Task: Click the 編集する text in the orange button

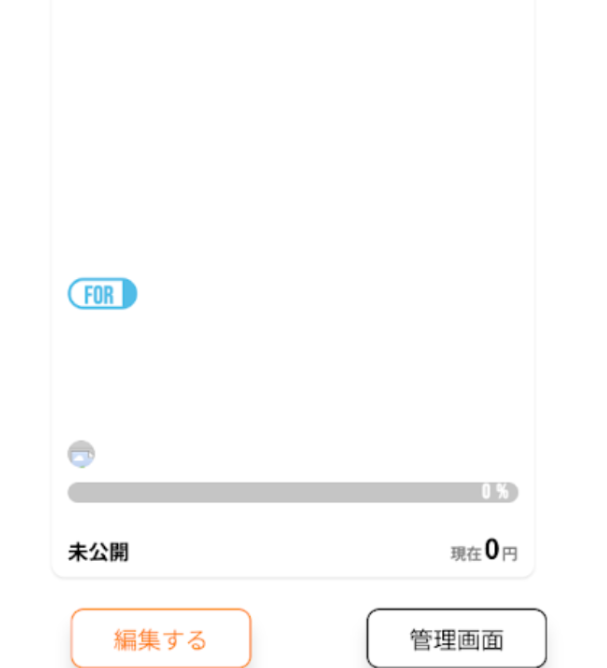Action: (x=160, y=640)
